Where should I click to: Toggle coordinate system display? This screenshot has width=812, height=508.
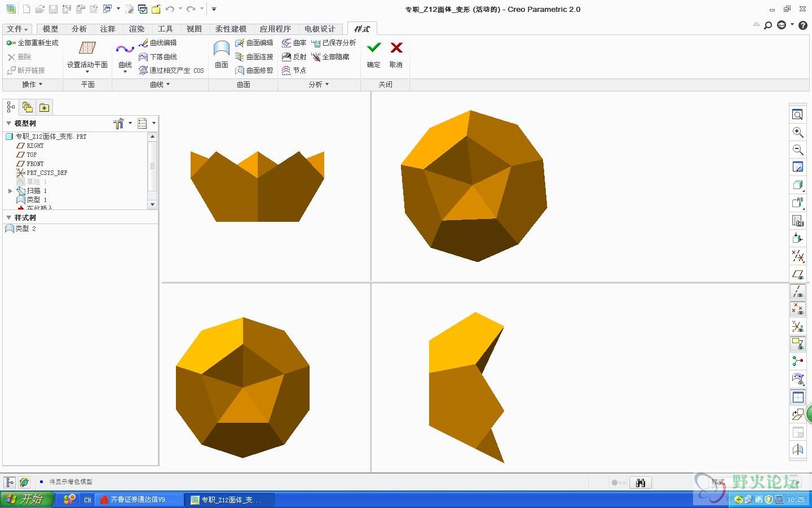coord(798,326)
